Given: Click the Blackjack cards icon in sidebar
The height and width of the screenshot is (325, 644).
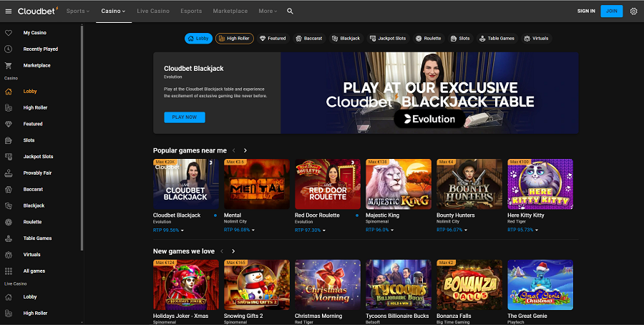Looking at the screenshot, I should click(x=8, y=205).
